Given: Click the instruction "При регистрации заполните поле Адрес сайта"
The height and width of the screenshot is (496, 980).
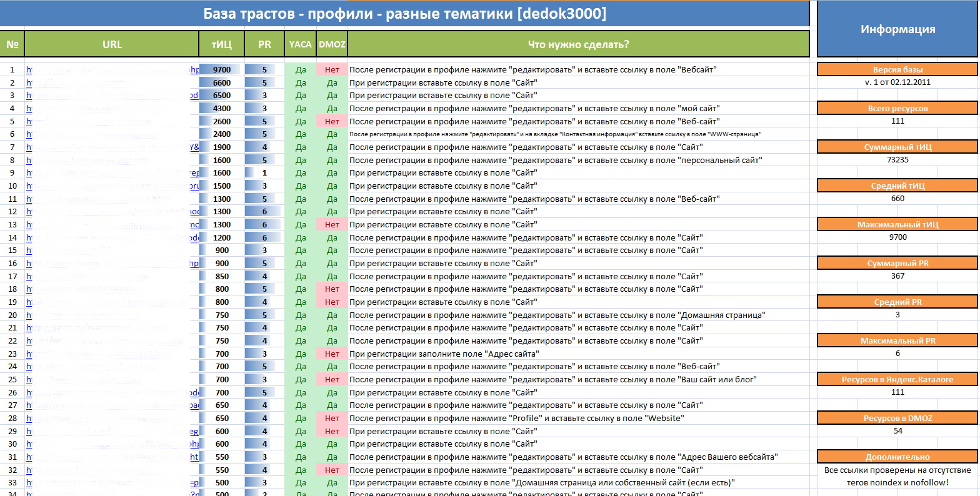Looking at the screenshot, I should pyautogui.click(x=444, y=354).
